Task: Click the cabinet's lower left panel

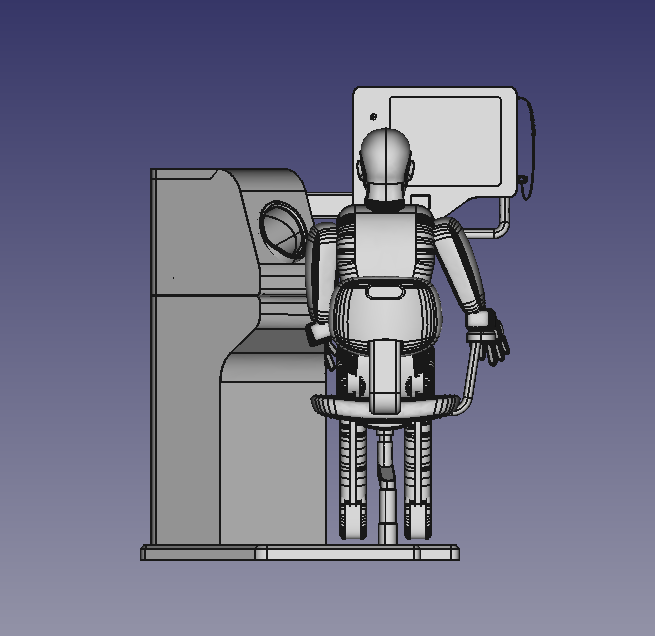Action: (185, 420)
